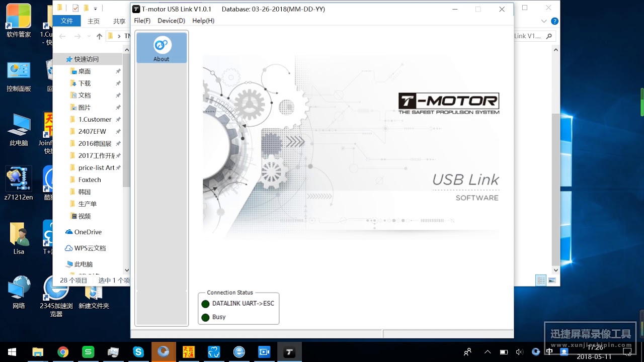Switch to the 主页 tab in Explorer
644x362 pixels.
pyautogui.click(x=94, y=21)
